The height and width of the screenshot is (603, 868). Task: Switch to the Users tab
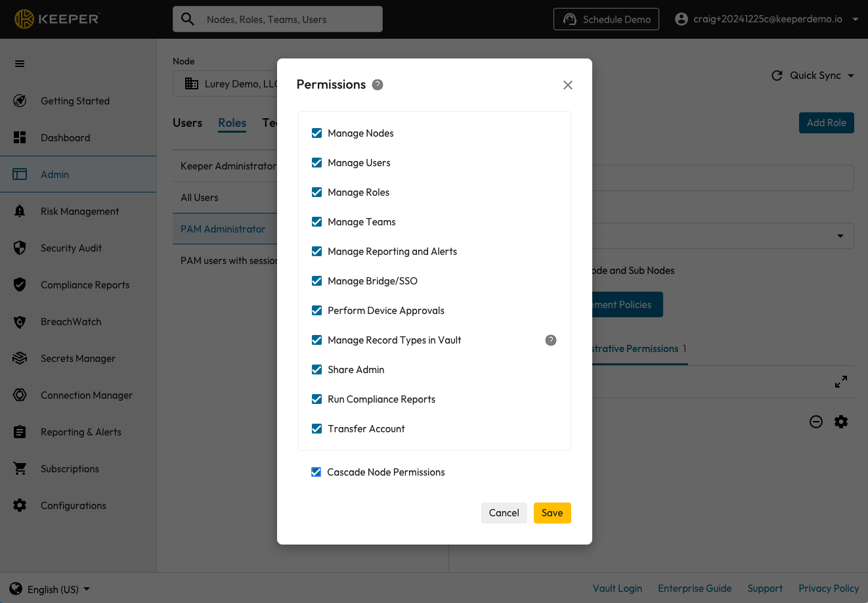click(188, 123)
